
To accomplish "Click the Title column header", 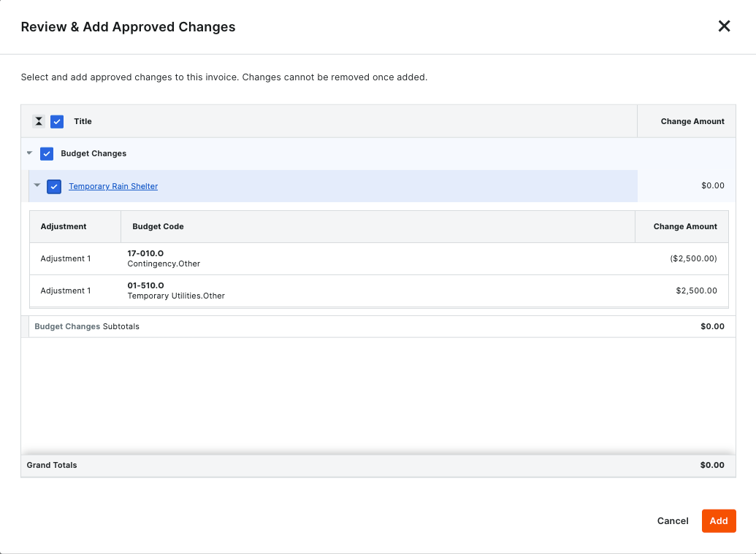I will coord(83,121).
